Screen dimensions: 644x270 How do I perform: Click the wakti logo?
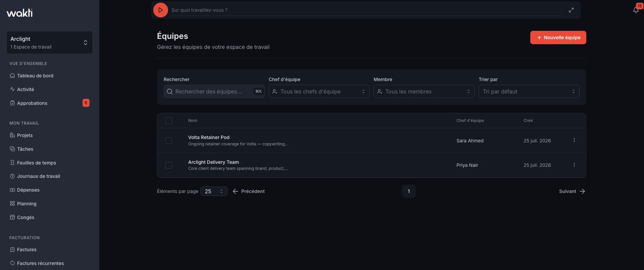point(20,13)
